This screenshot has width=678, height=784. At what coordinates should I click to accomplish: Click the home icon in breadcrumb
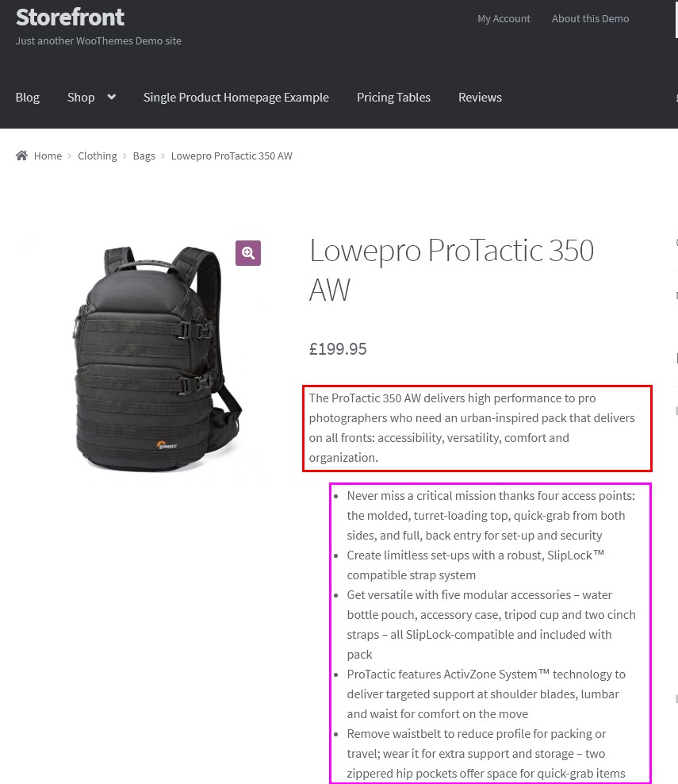pyautogui.click(x=21, y=156)
